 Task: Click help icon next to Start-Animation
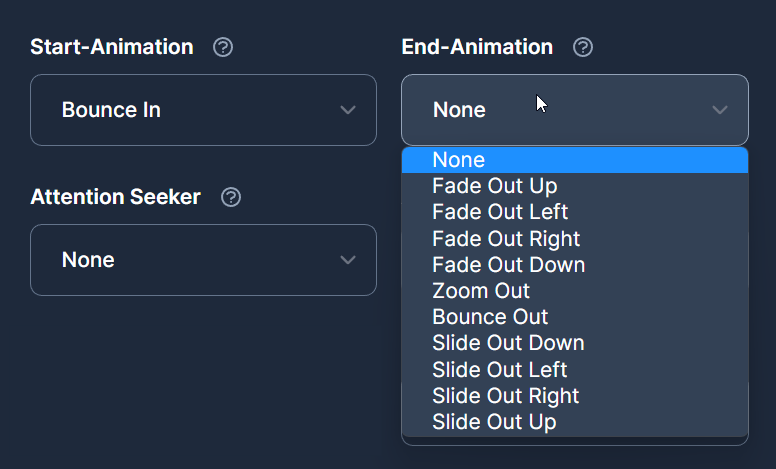pyautogui.click(x=223, y=47)
